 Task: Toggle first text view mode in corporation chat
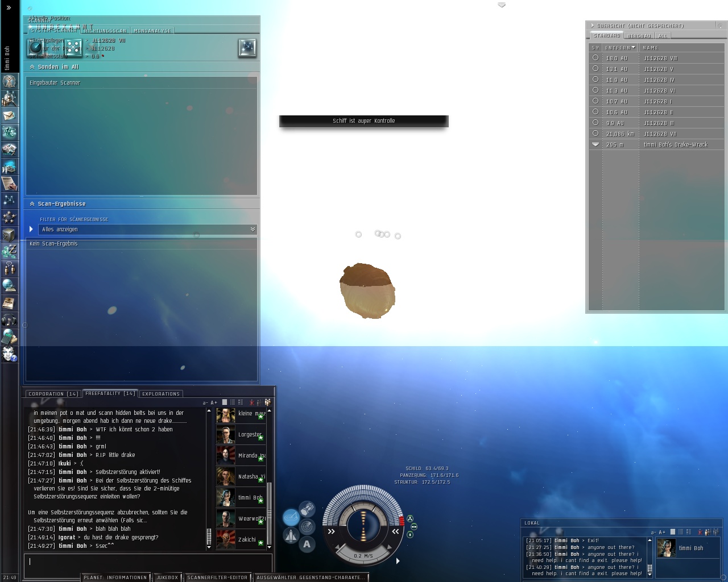point(224,402)
